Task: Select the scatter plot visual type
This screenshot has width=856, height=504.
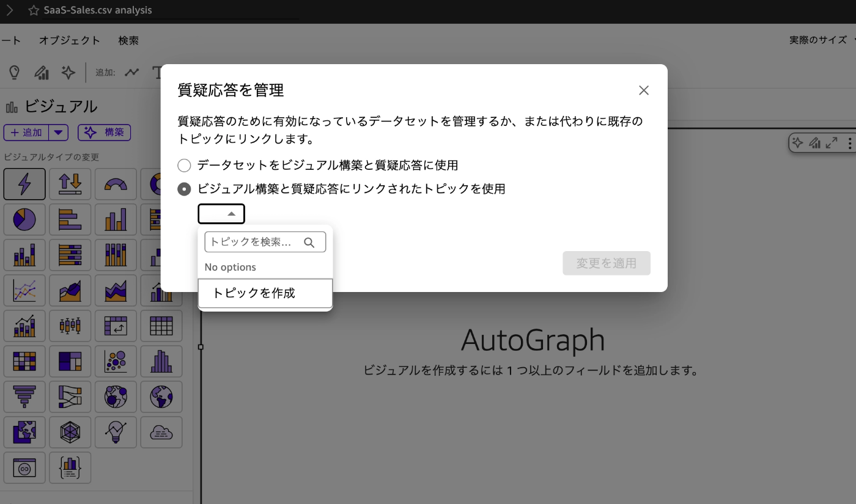Action: tap(116, 361)
